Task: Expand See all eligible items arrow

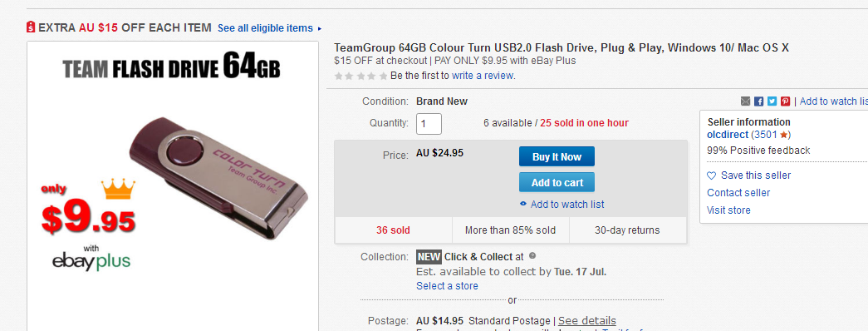Action: pos(320,28)
